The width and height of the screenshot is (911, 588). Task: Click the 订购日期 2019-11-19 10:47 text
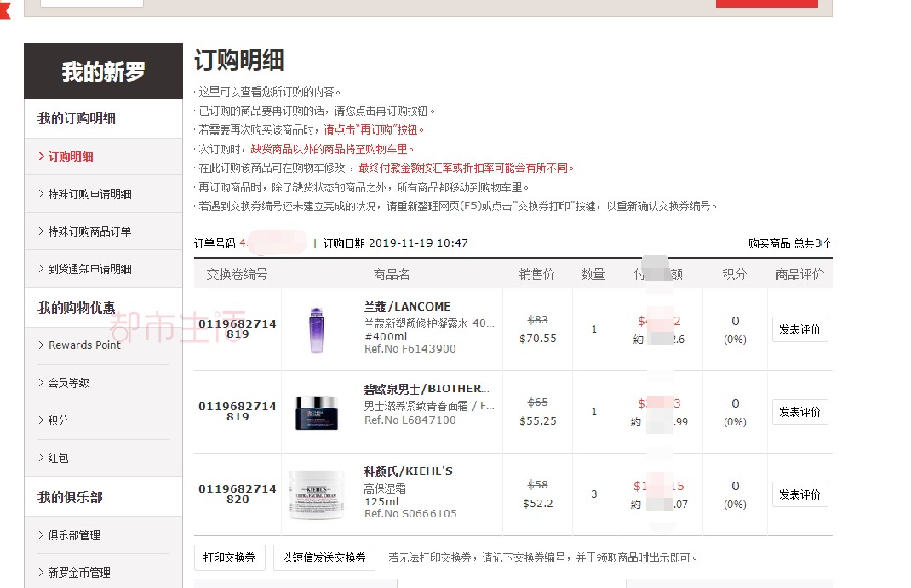coord(396,243)
